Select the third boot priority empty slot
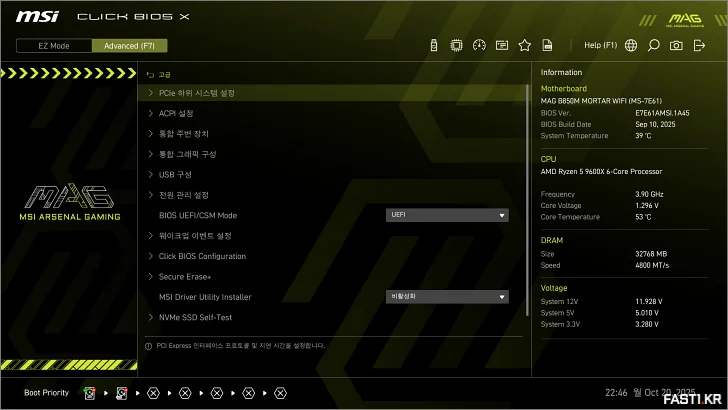Screen dimensions: 728x410 click(x=153, y=393)
